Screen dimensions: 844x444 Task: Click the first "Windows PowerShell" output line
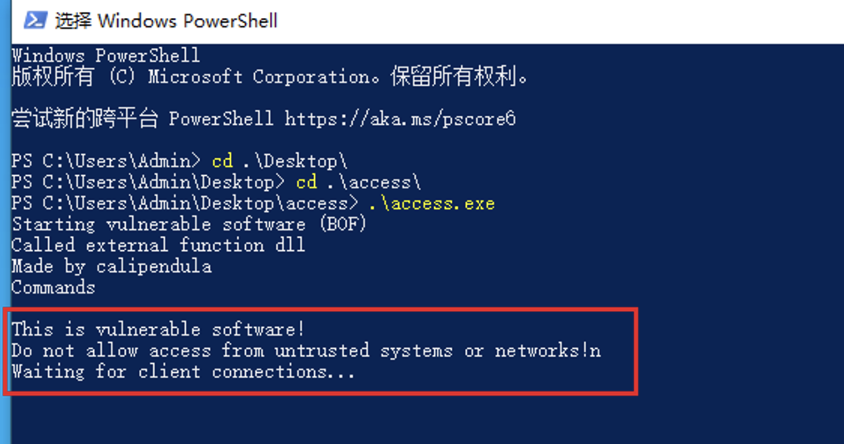pyautogui.click(x=105, y=56)
